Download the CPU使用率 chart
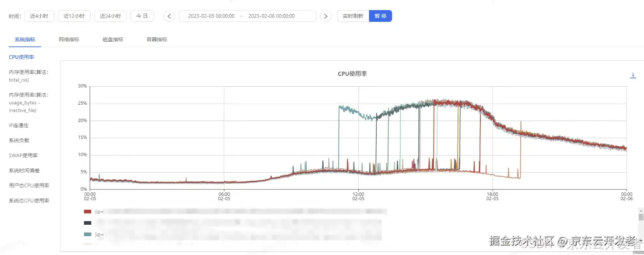Viewport: 644px width, 255px height. click(633, 75)
